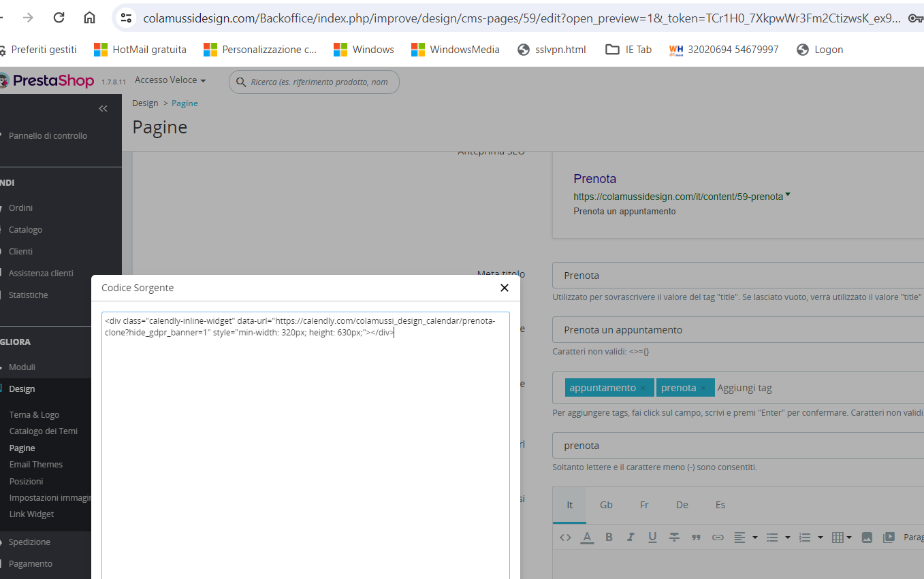This screenshot has width=924, height=579.
Task: Expand the alignment dropdown arrow
Action: pos(755,537)
